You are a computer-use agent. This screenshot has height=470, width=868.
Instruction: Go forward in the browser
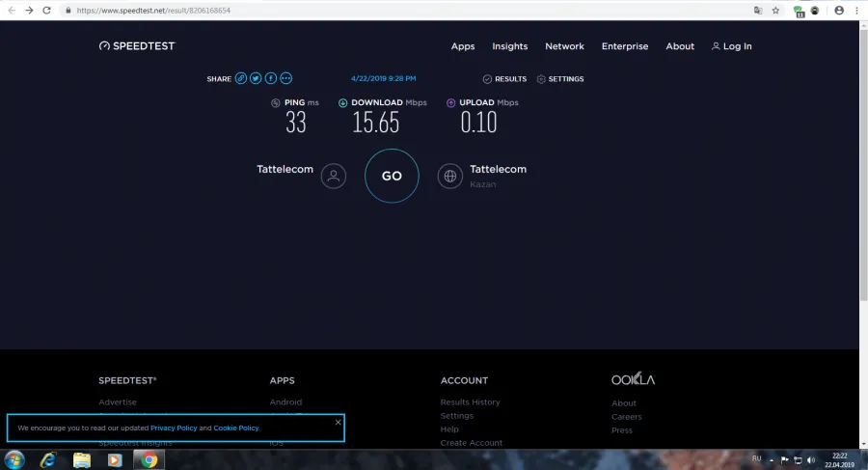click(29, 10)
